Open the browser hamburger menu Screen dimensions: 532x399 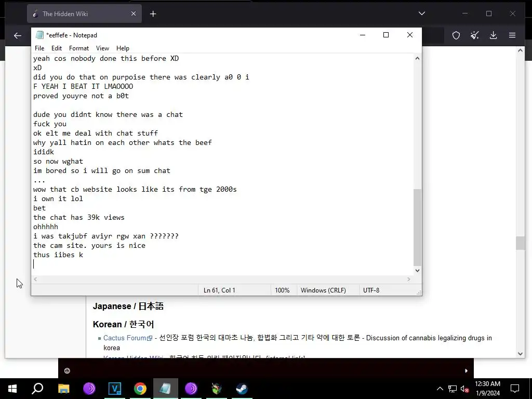512,35
